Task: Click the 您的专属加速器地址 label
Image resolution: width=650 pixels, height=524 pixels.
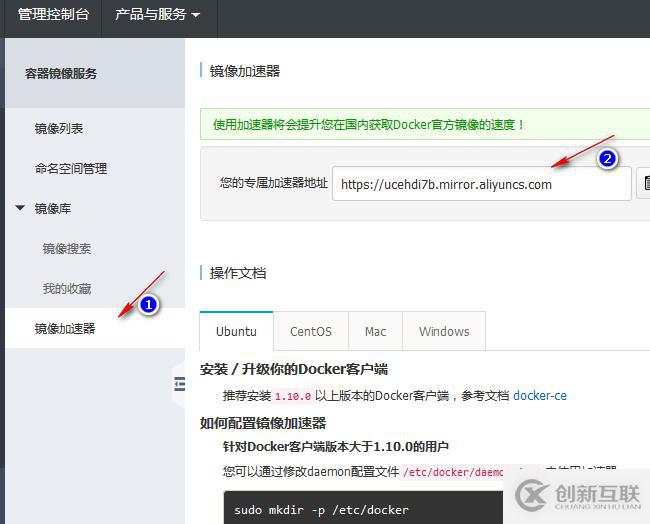Action: click(x=274, y=182)
